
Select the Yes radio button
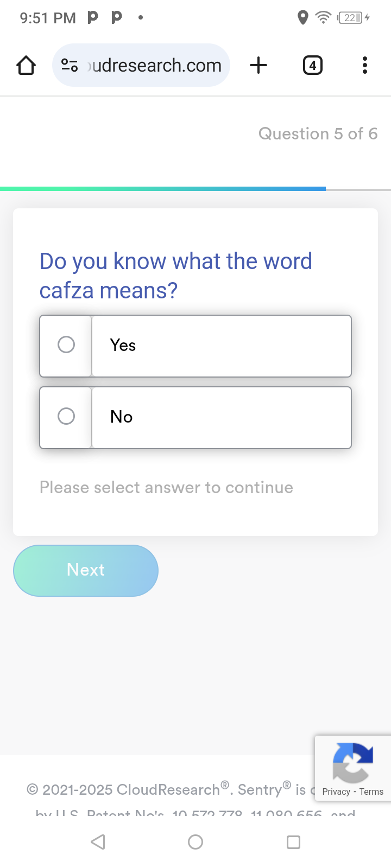(65, 344)
